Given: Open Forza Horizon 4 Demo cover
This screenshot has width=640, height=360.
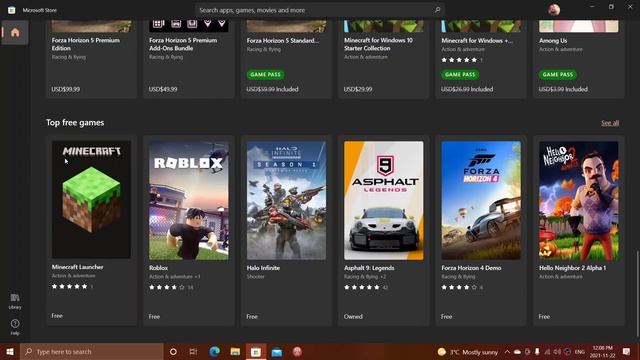Looking at the screenshot, I should 481,200.
